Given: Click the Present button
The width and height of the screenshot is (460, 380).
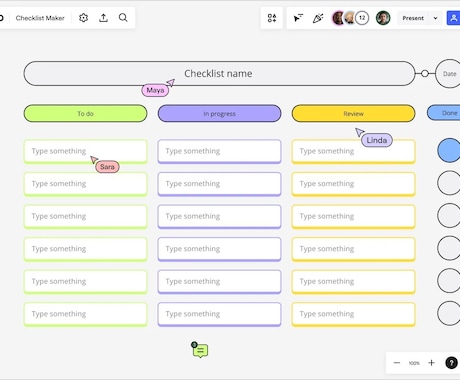Looking at the screenshot, I should [x=413, y=18].
